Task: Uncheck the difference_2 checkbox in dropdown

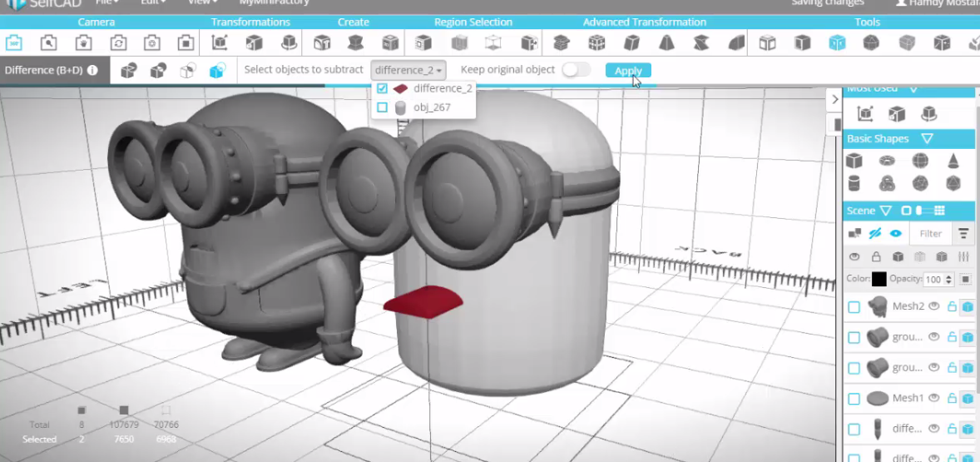Action: pos(383,89)
